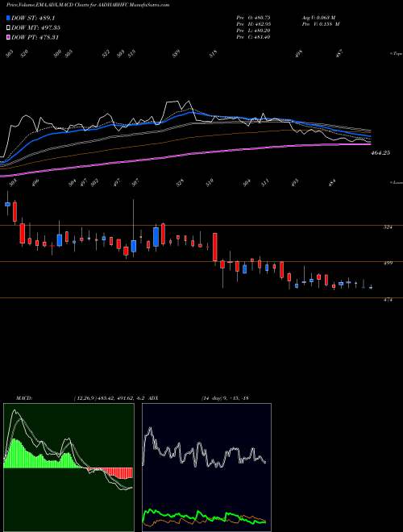This screenshot has height=532, width=403.
Task: Select the 'DOW ST: 489.1' legend text
Action: 33,18
